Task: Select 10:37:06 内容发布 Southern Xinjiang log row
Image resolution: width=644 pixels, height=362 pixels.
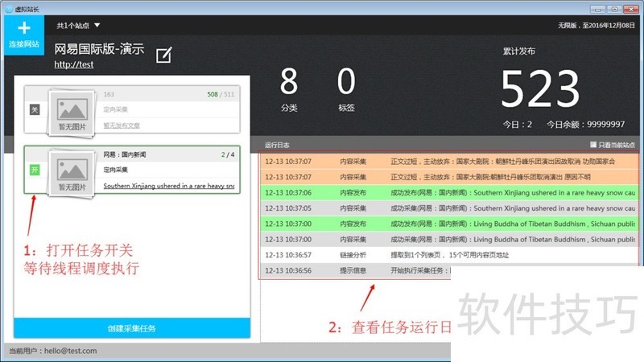Action: tap(449, 192)
